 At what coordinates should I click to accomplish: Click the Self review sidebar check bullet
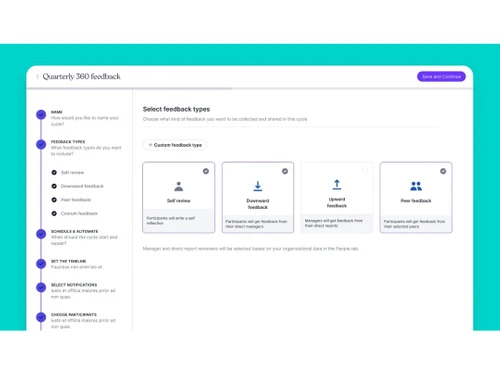coord(54,172)
